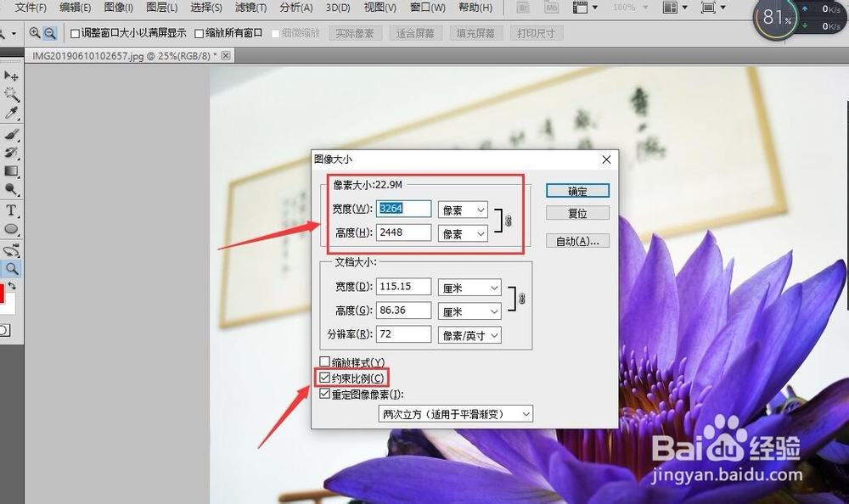Select the Type tool
Viewport: 849px width, 504px height.
pos(11,210)
